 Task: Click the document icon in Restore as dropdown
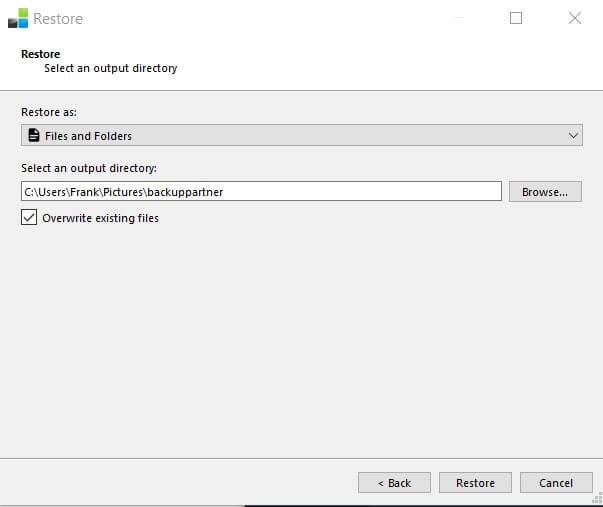click(x=34, y=135)
